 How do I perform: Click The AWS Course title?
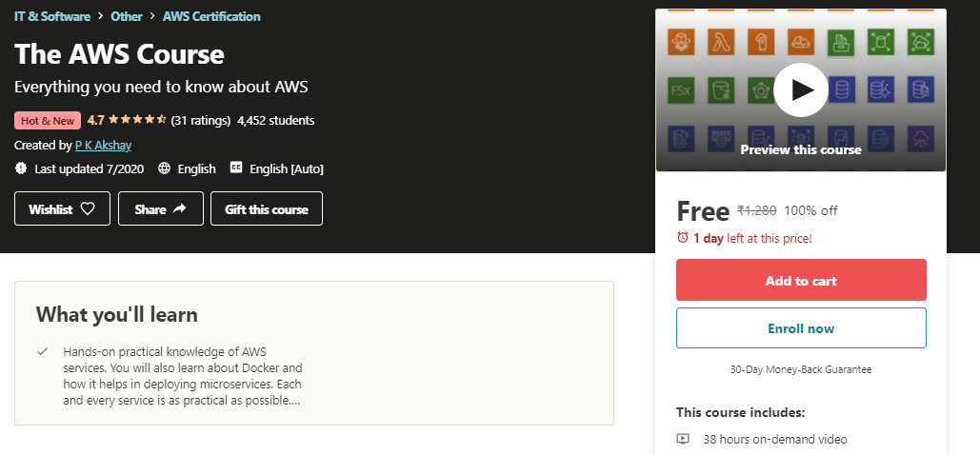[x=119, y=54]
